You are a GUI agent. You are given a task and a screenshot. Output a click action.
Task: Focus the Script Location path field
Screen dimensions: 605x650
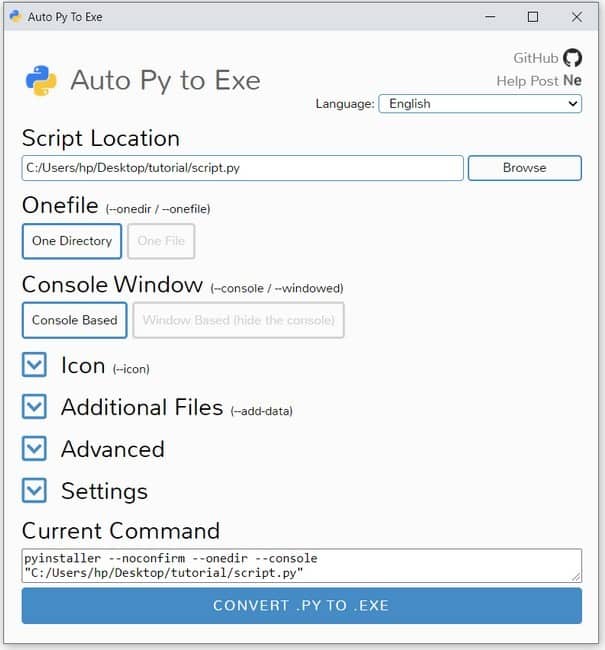coord(243,168)
